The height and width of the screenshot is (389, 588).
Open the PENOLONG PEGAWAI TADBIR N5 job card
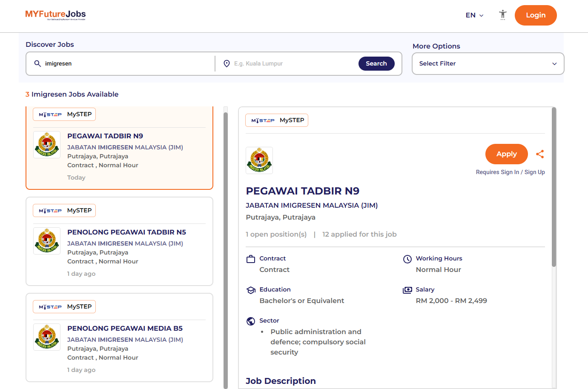119,241
